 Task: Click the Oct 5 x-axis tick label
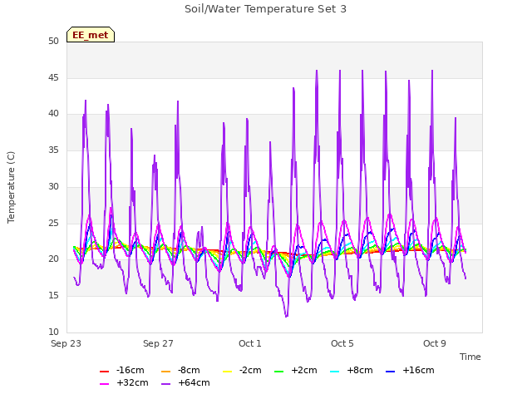pyautogui.click(x=342, y=343)
